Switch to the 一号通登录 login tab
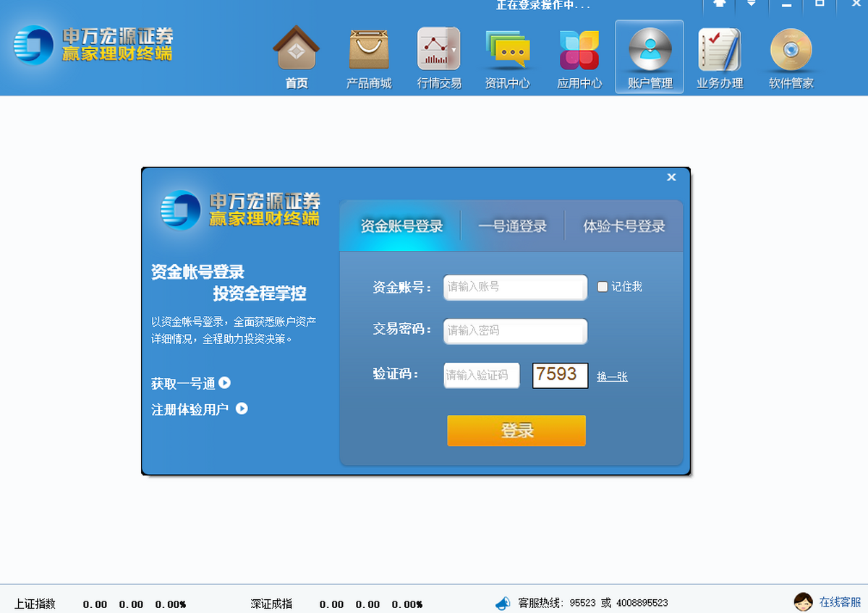This screenshot has height=613, width=868. click(511, 226)
